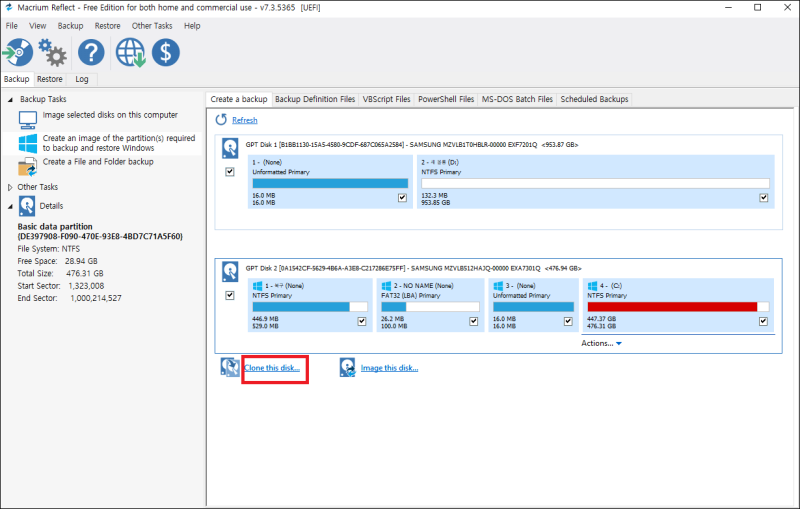
Task: Click the dollar sign purchase icon
Action: tap(166, 52)
